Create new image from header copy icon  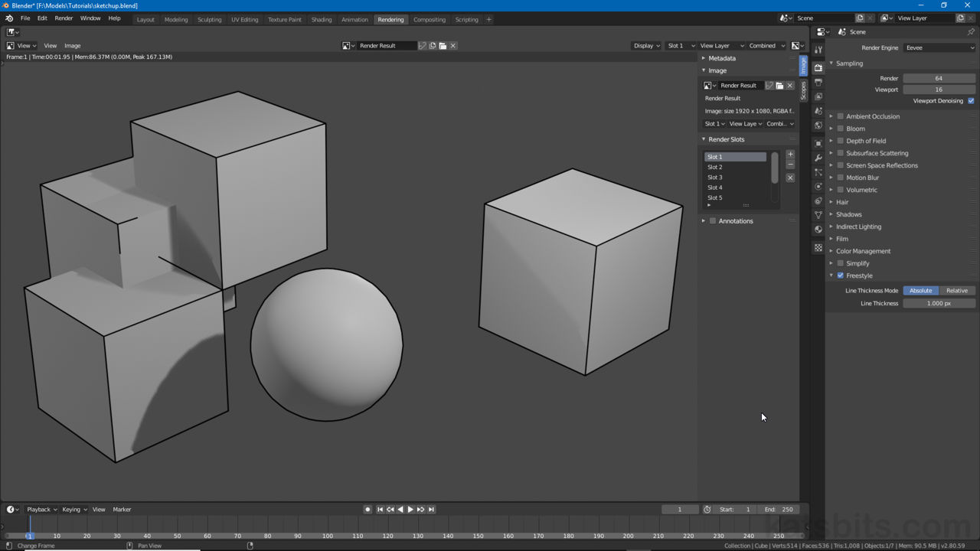click(x=433, y=46)
